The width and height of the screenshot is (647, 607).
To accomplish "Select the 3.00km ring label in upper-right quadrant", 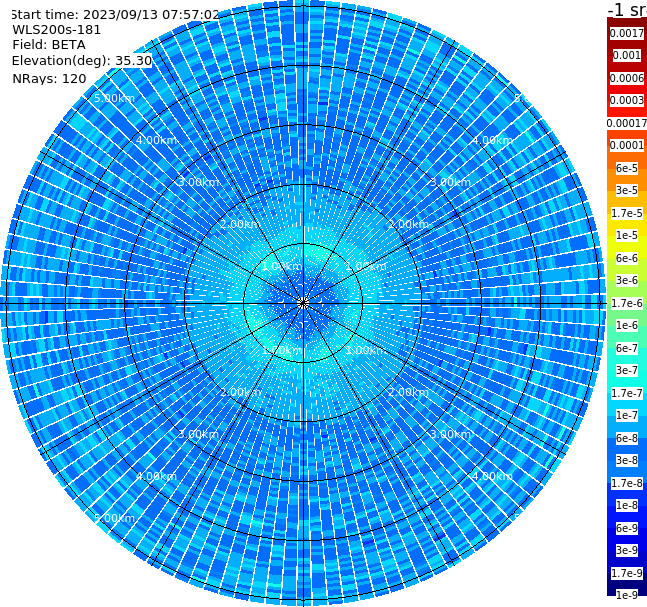I will point(450,182).
